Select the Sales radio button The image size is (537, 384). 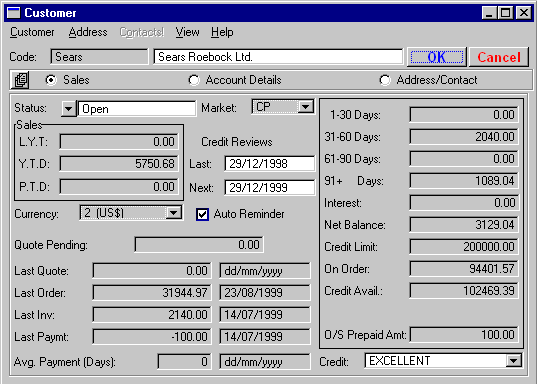coord(51,80)
